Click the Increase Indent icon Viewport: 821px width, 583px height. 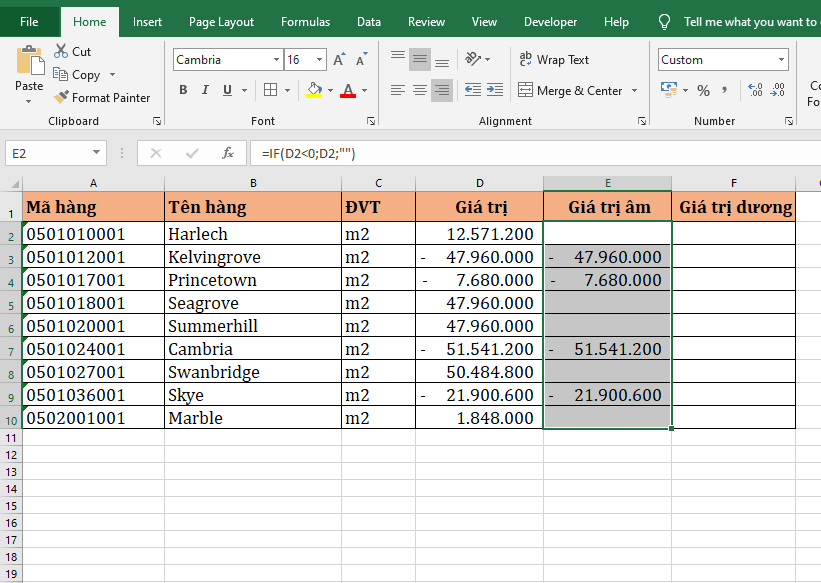point(495,91)
